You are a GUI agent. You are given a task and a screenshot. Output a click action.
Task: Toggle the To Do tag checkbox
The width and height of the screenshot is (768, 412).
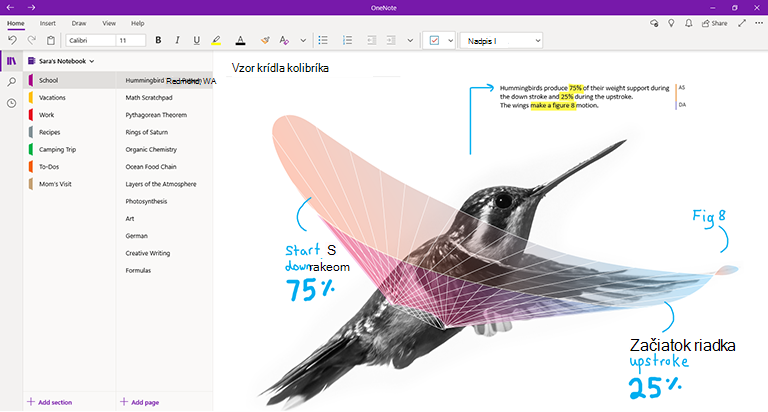434,41
